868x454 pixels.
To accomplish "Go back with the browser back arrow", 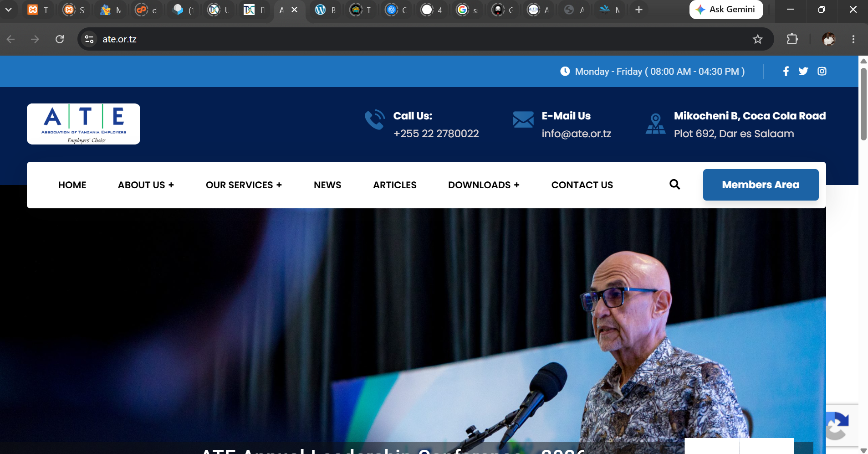I will click(x=11, y=39).
